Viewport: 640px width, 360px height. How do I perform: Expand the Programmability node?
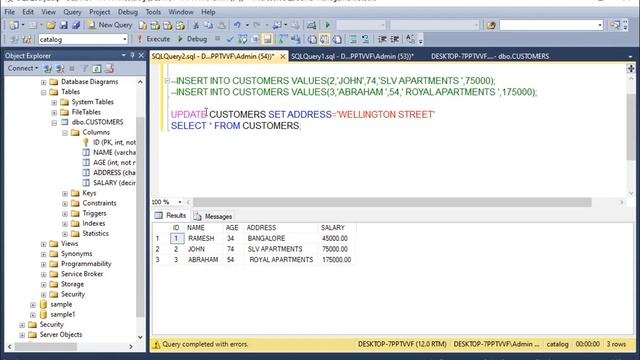(44, 264)
